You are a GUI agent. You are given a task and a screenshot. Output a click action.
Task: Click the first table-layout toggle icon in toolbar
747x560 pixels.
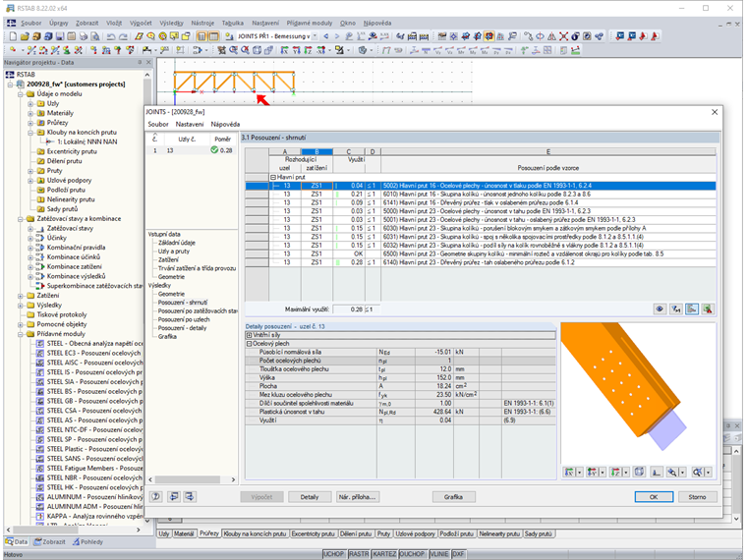point(202,36)
